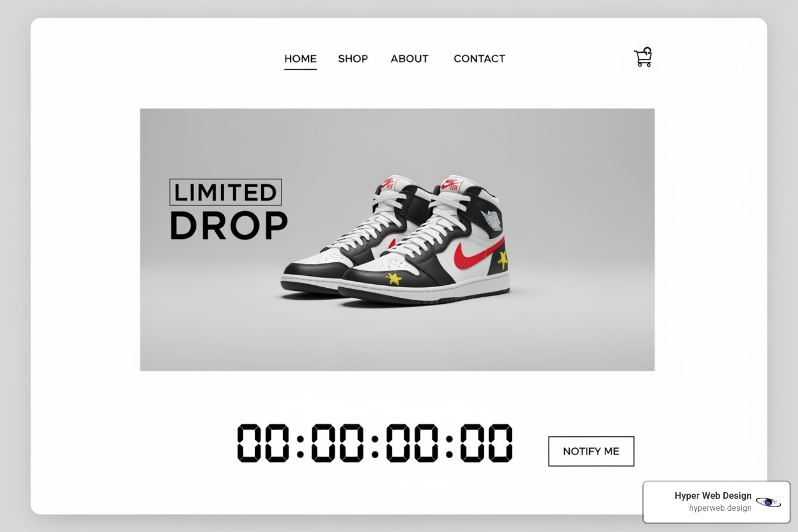
Task: Click the wings logo on the sneaker collar
Action: tap(492, 220)
